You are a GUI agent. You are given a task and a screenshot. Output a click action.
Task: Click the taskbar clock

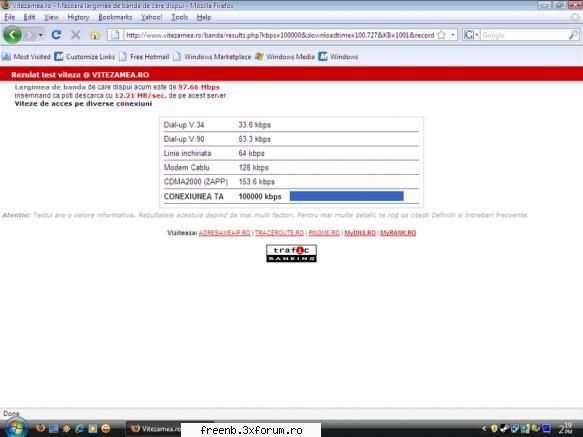(x=566, y=428)
